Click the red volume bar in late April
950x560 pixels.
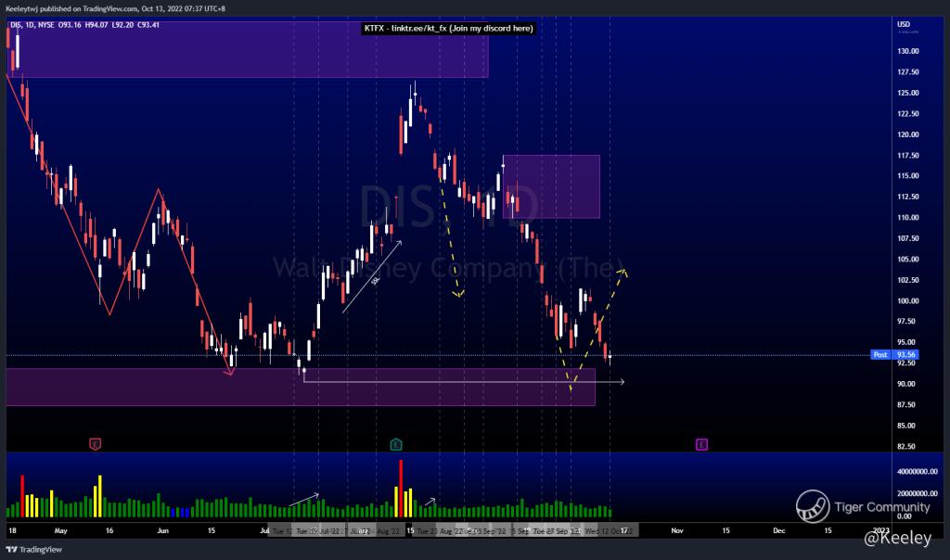tap(22, 496)
